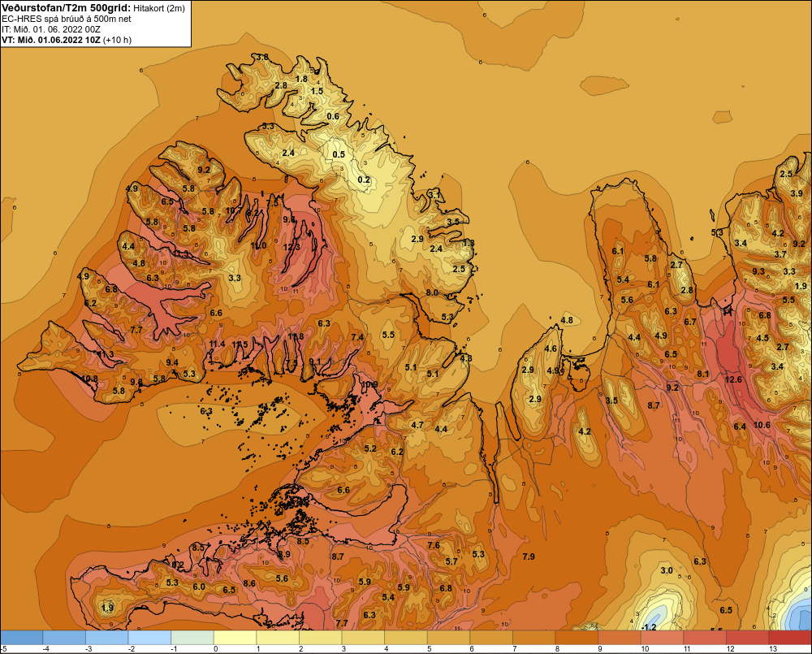Pick the light blue legend swatch between -2 and -1
Image resolution: width=812 pixels, height=654 pixels.
[x=149, y=638]
